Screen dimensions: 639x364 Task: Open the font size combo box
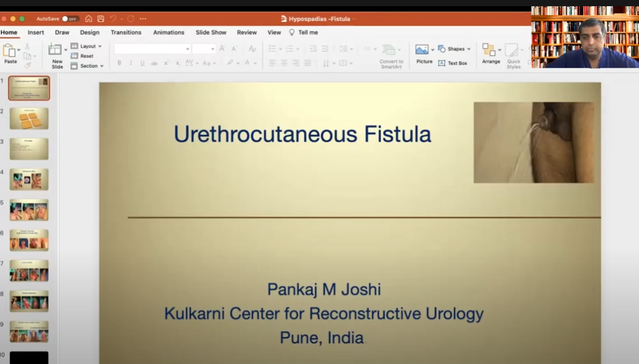tap(204, 49)
